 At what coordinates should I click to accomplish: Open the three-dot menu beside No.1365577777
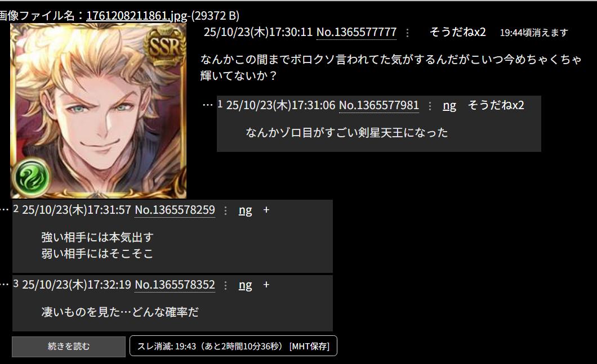tap(407, 33)
